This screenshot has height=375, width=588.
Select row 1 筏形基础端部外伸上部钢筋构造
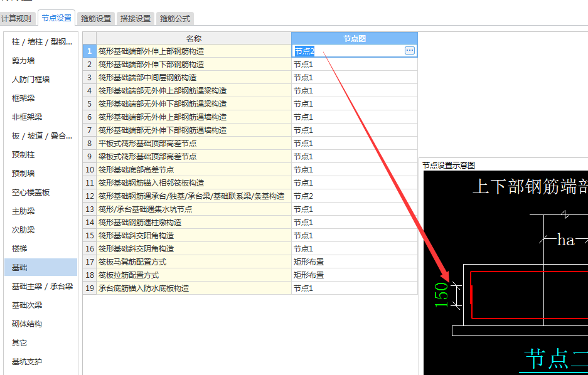[194, 51]
